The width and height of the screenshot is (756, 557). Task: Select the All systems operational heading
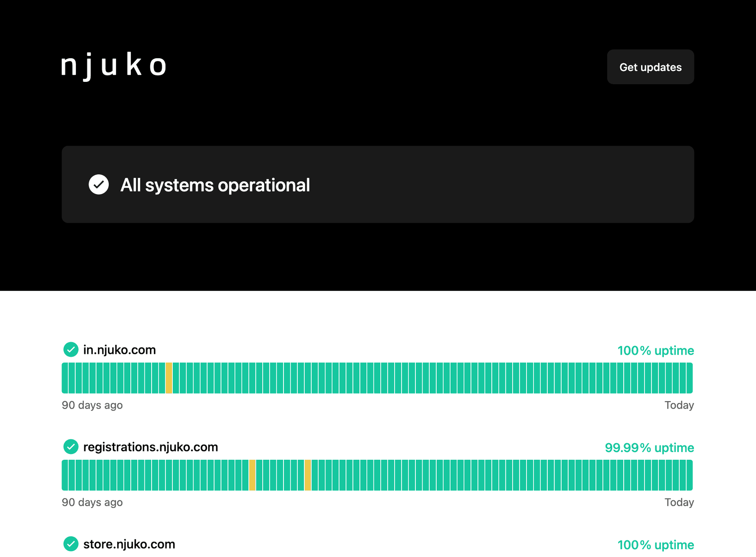[x=215, y=185]
